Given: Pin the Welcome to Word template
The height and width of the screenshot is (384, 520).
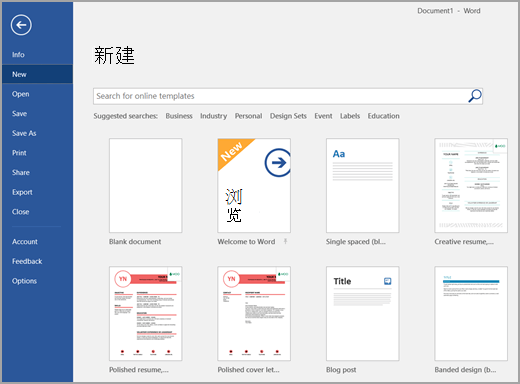Looking at the screenshot, I should (285, 241).
